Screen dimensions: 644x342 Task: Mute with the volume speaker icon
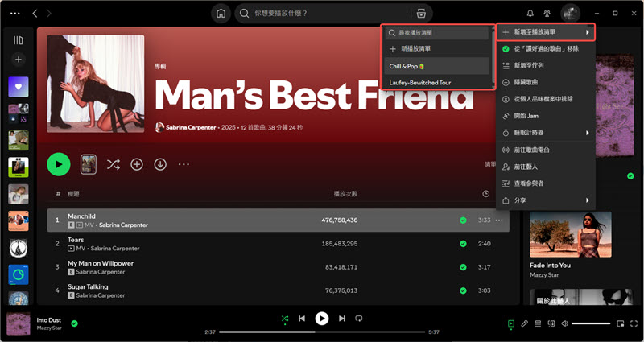point(565,323)
